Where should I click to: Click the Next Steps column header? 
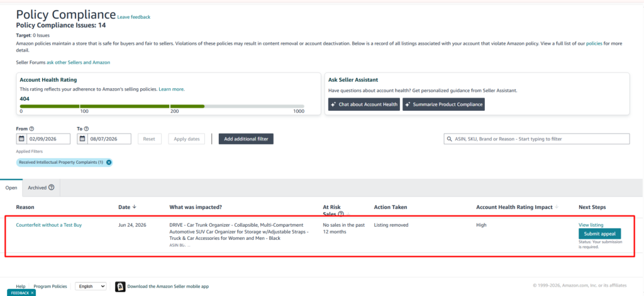(592, 207)
